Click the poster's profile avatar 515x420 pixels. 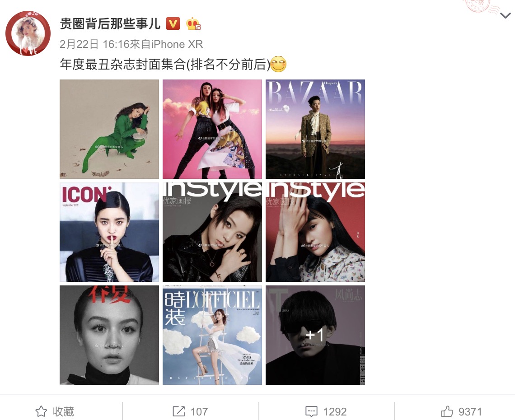coord(28,33)
